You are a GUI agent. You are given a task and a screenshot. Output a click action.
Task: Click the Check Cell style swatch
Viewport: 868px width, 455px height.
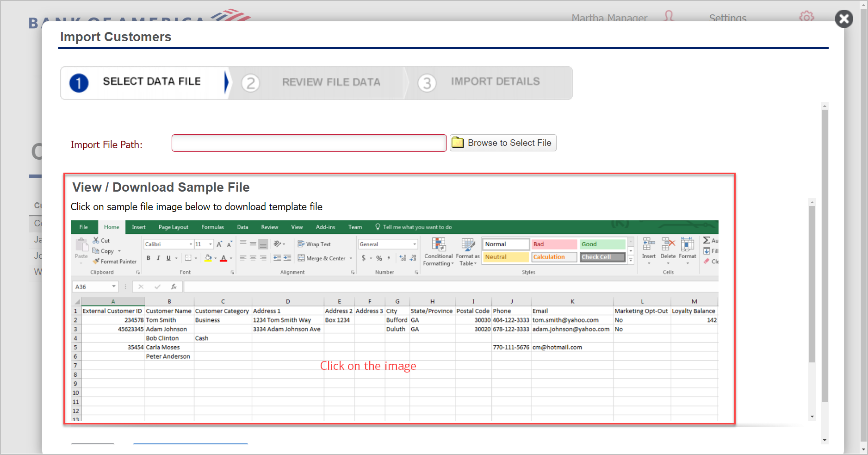(x=602, y=257)
